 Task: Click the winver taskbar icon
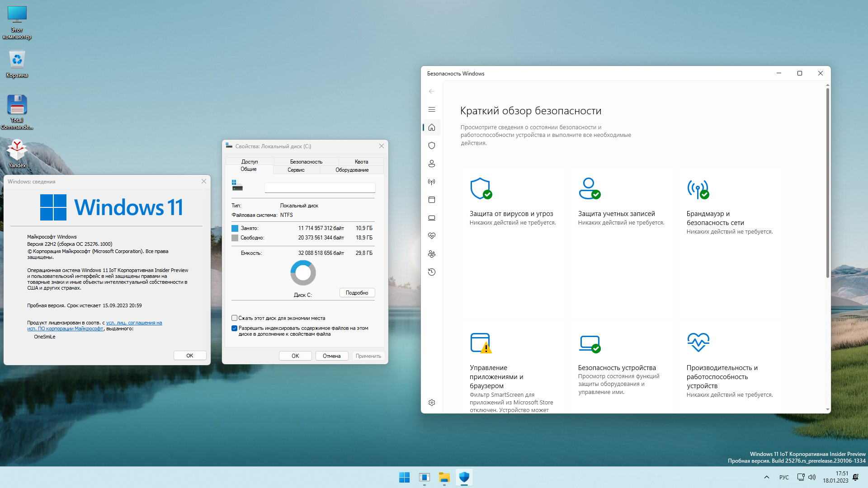(x=424, y=477)
